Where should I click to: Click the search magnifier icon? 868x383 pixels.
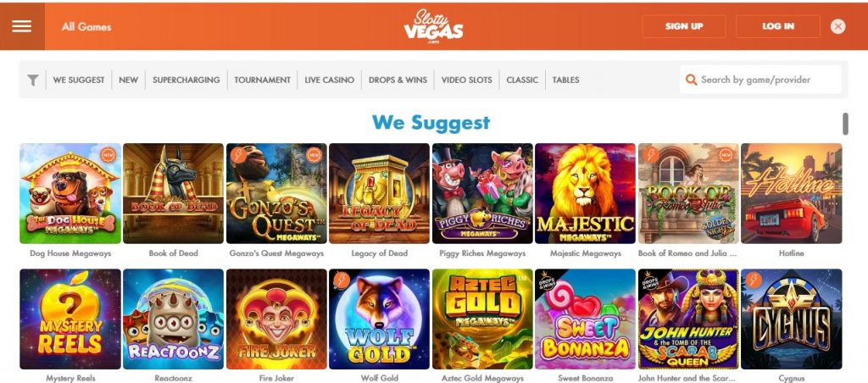click(x=691, y=80)
